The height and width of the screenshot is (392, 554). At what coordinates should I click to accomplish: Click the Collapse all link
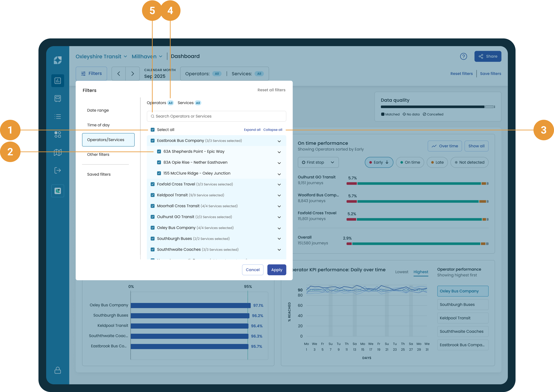pyautogui.click(x=273, y=130)
